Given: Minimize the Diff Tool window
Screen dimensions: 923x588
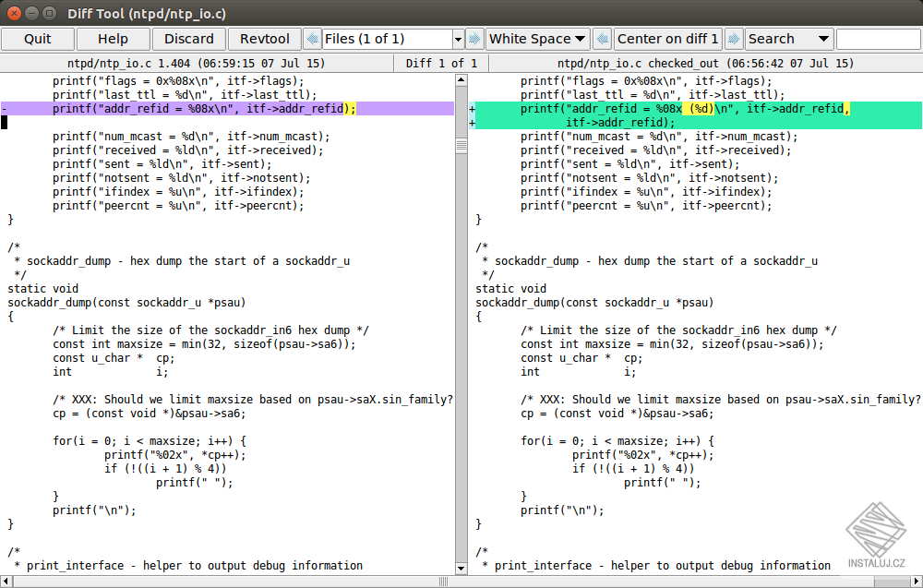Looking at the screenshot, I should click(31, 13).
